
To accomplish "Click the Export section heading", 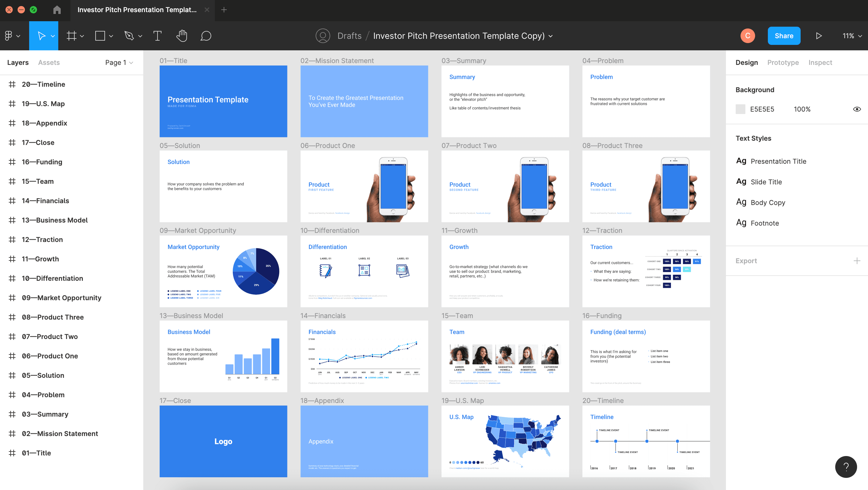I will pos(746,261).
